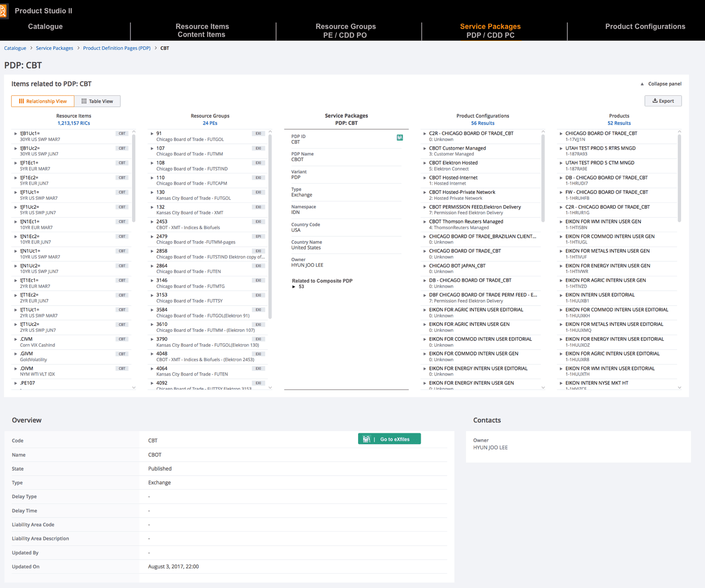Viewport: 705px width, 588px height.
Task: Click the Resource Items column scrollbar
Action: tap(134, 179)
